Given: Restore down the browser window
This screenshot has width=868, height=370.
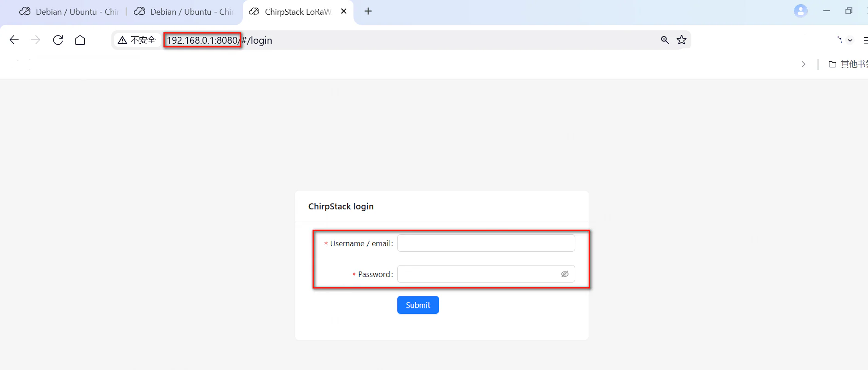Looking at the screenshot, I should [849, 11].
